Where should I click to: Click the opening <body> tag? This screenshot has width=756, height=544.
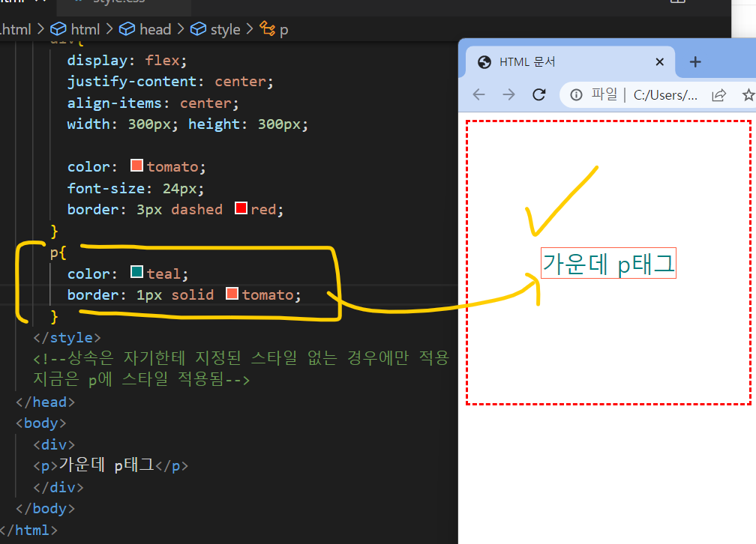[41, 423]
